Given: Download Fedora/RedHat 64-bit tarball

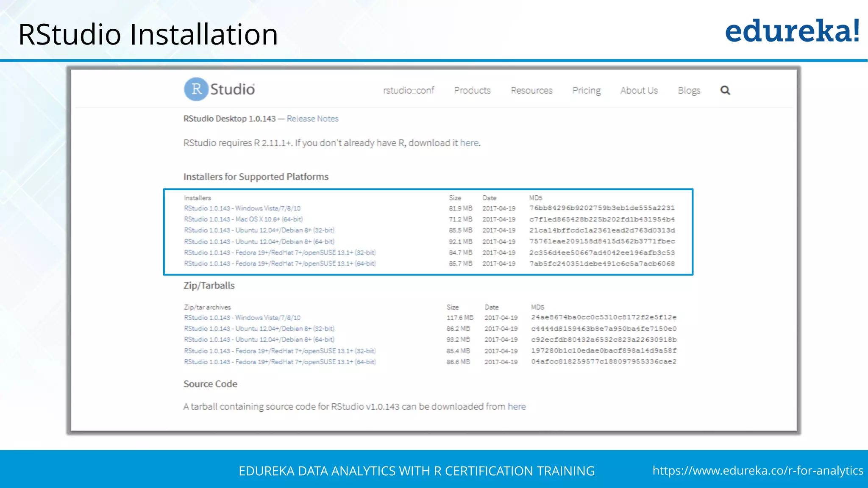Looking at the screenshot, I should coord(280,362).
